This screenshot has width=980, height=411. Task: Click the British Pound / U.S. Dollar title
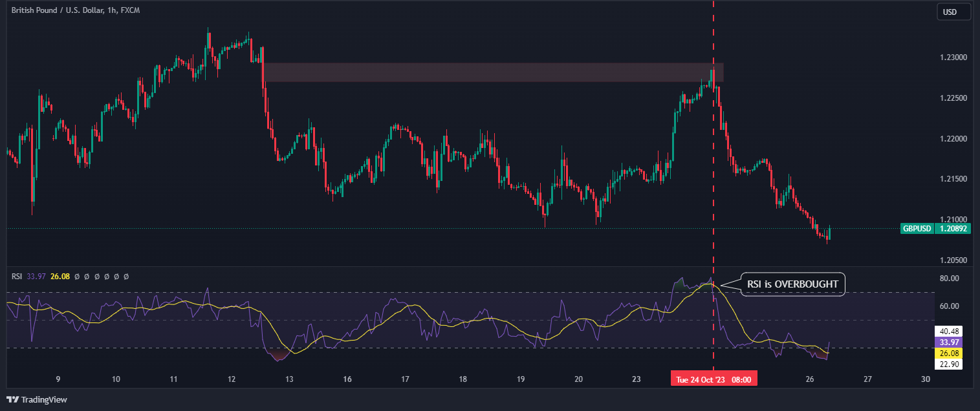76,11
